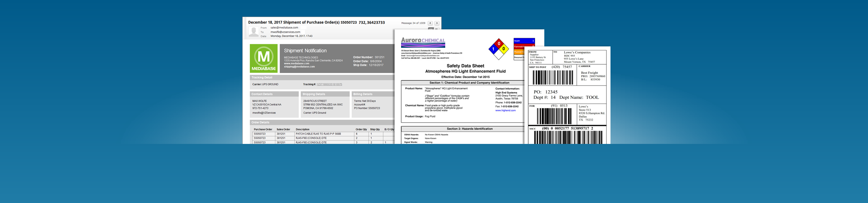Click Order Date 8/6/2004
The image size is (868, 203).
pyautogui.click(x=367, y=61)
